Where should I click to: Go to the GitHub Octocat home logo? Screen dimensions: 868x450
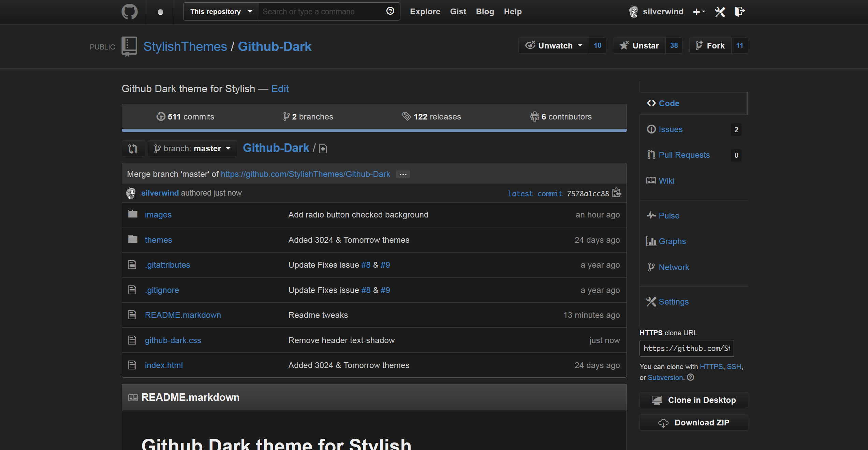pos(130,12)
